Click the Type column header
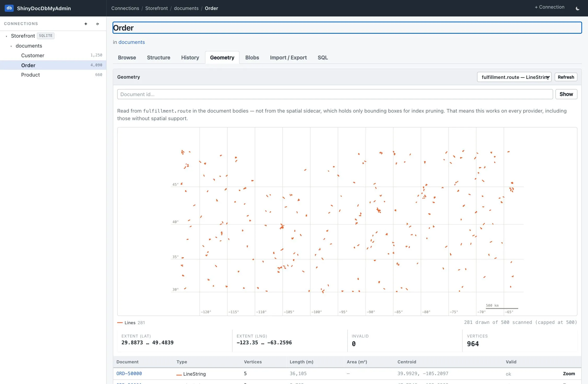Image resolution: width=588 pixels, height=384 pixels. (x=182, y=362)
